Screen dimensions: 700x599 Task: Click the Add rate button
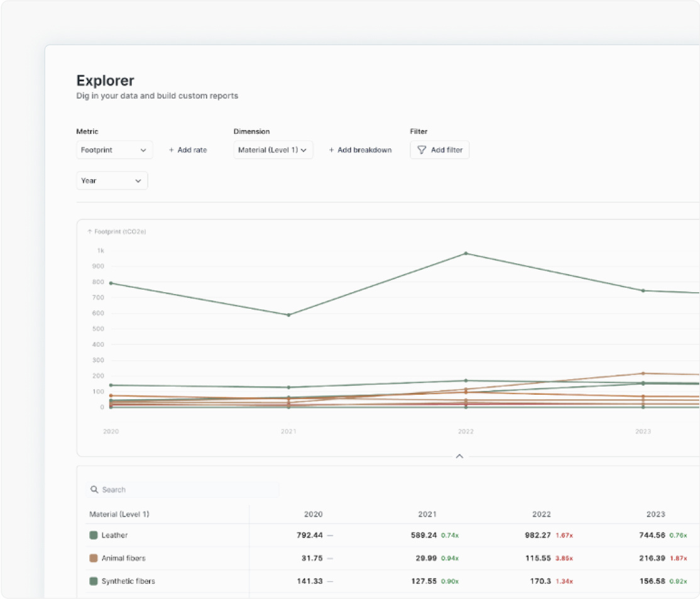(x=188, y=150)
